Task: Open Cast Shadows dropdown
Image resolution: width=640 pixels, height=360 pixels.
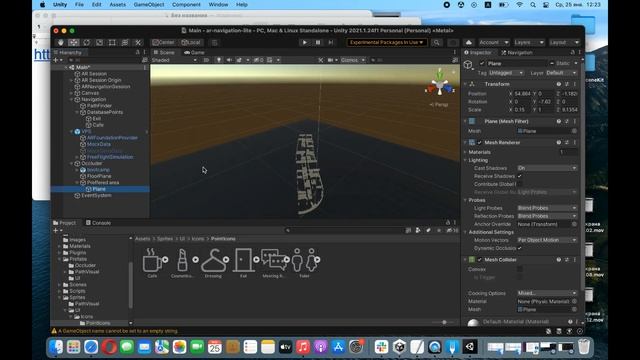Action: pyautogui.click(x=547, y=168)
